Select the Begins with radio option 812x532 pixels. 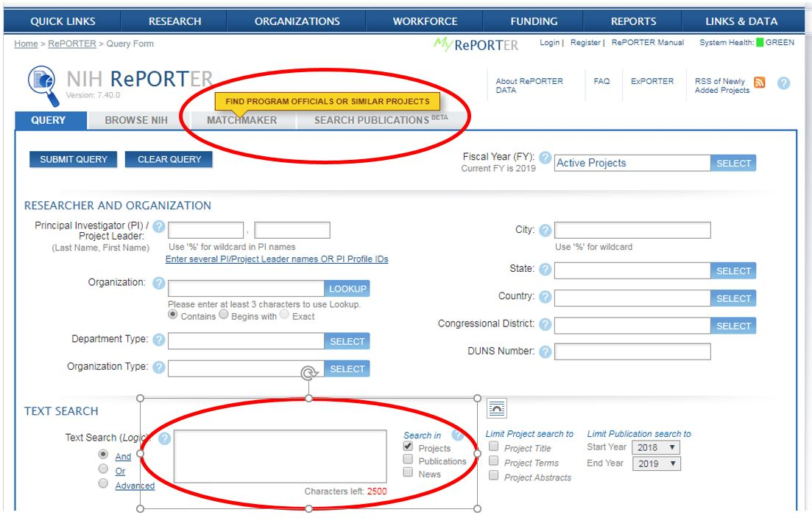click(224, 315)
